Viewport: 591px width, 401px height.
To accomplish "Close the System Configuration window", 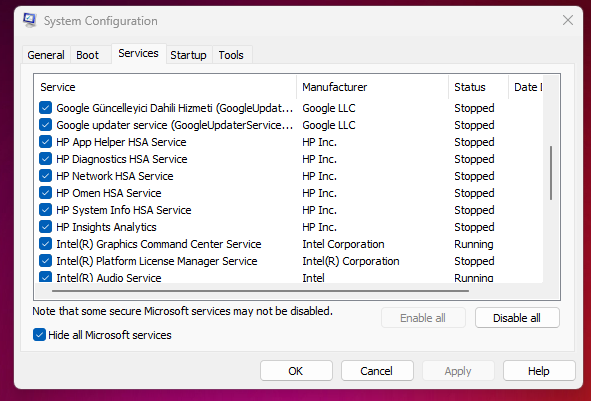I will click(568, 20).
